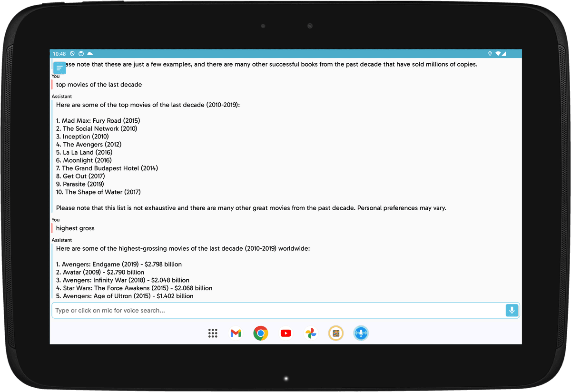Tap the cloud icon in status bar
Image resolution: width=571 pixels, height=392 pixels.
pos(89,54)
